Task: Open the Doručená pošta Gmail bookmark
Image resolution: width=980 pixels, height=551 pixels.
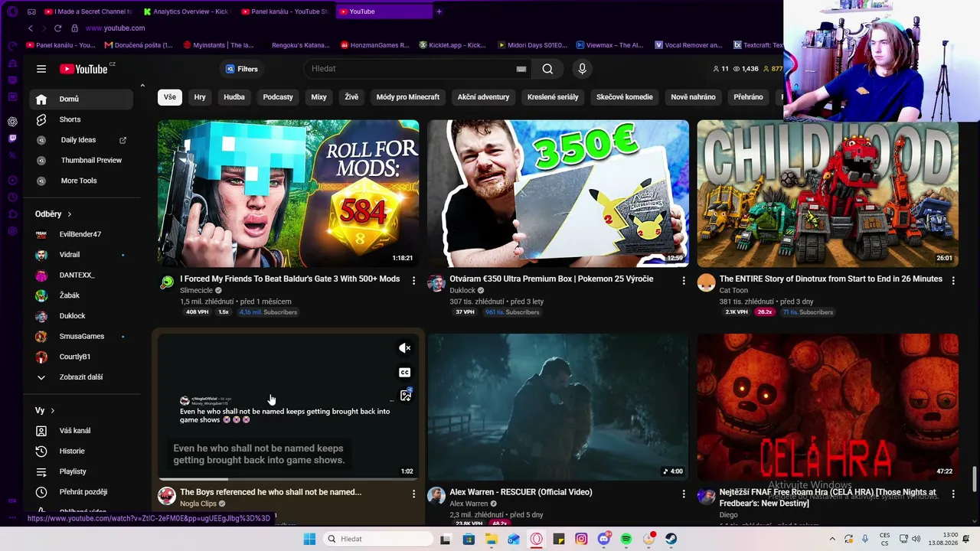Action: coord(139,45)
